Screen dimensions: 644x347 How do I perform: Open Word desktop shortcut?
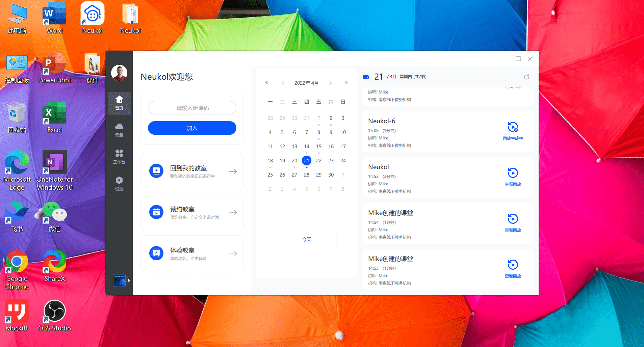pyautogui.click(x=54, y=18)
